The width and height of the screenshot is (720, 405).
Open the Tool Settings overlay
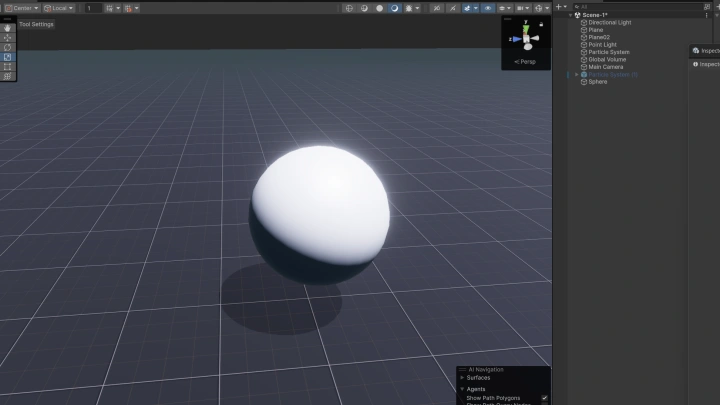(x=36, y=24)
